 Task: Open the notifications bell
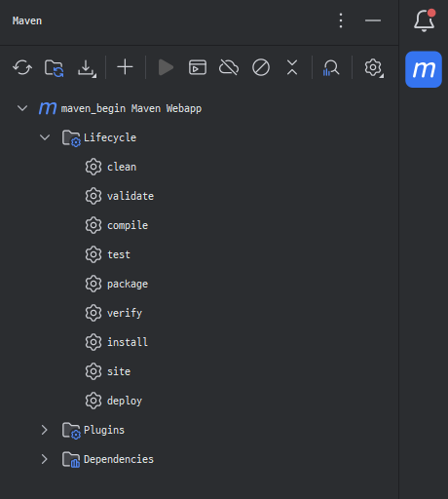[x=424, y=20]
